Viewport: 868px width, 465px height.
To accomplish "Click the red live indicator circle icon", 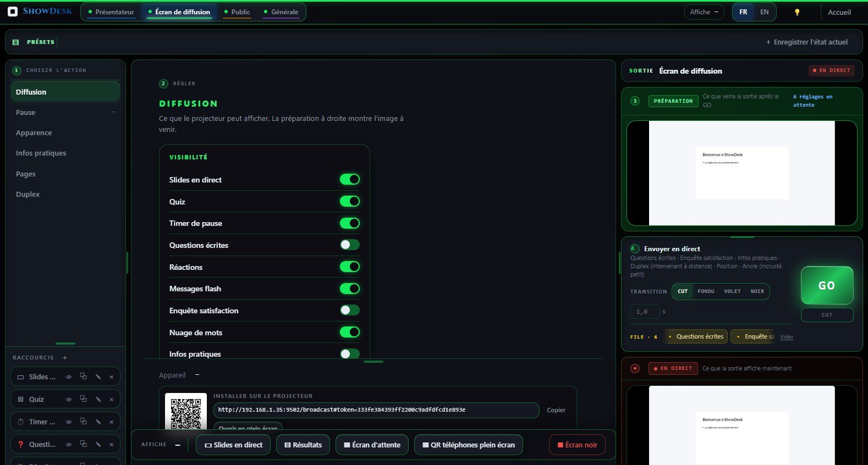I will click(x=635, y=368).
